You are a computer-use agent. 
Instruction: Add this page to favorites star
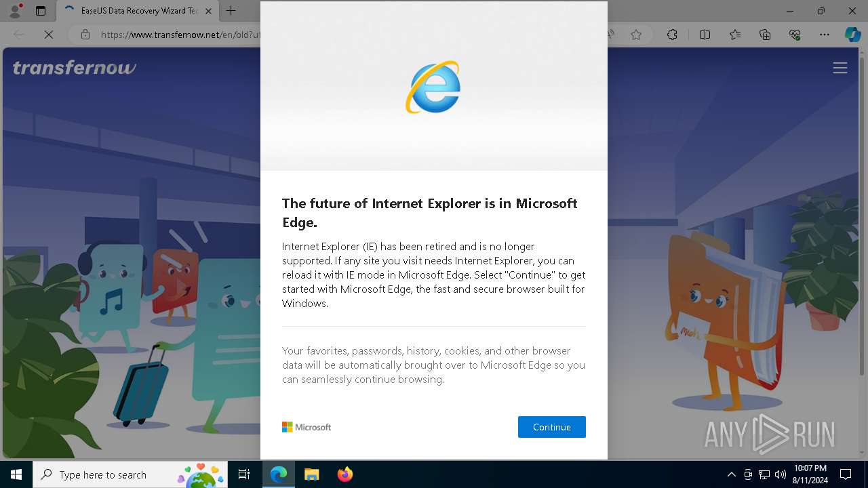pyautogui.click(x=636, y=35)
